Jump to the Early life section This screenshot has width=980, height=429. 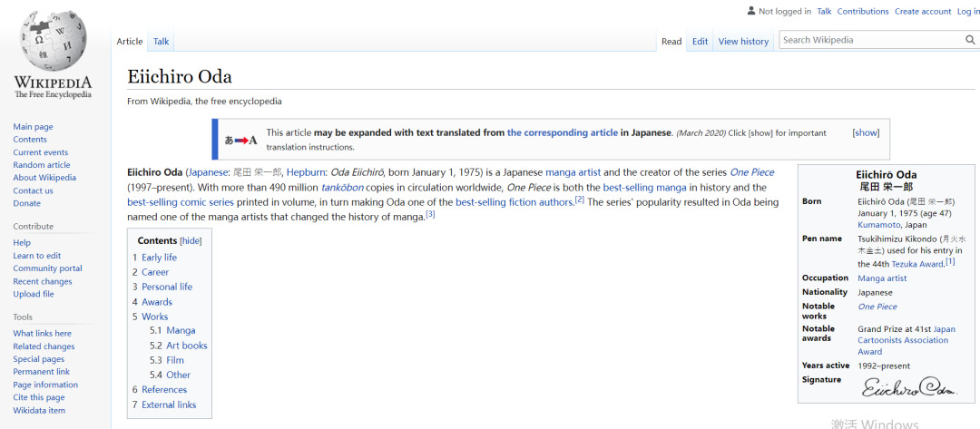coord(160,258)
